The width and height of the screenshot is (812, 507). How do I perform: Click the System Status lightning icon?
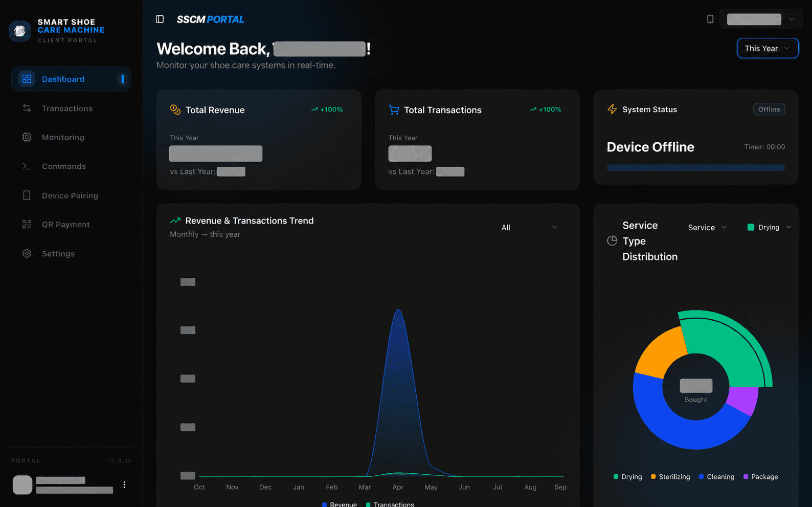[x=612, y=109]
